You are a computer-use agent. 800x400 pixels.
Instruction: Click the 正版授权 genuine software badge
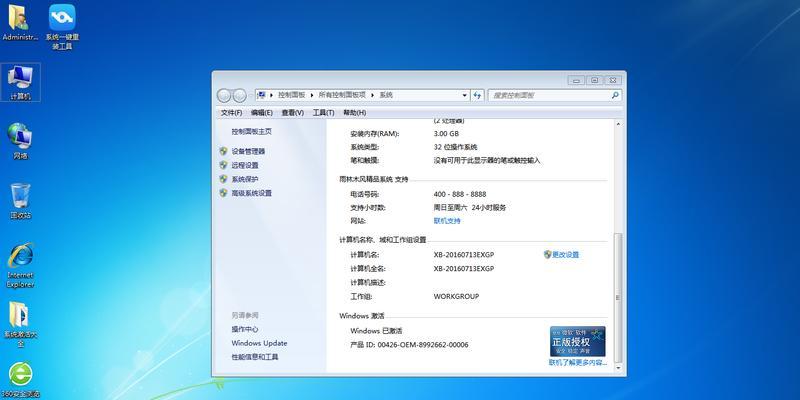point(578,341)
